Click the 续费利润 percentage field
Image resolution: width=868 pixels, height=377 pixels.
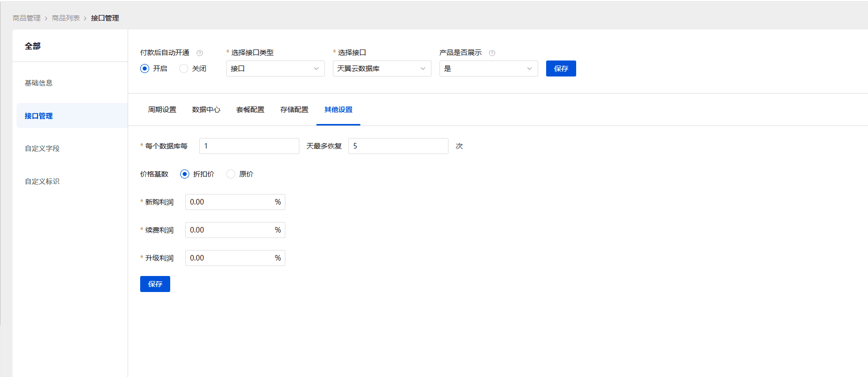(235, 230)
